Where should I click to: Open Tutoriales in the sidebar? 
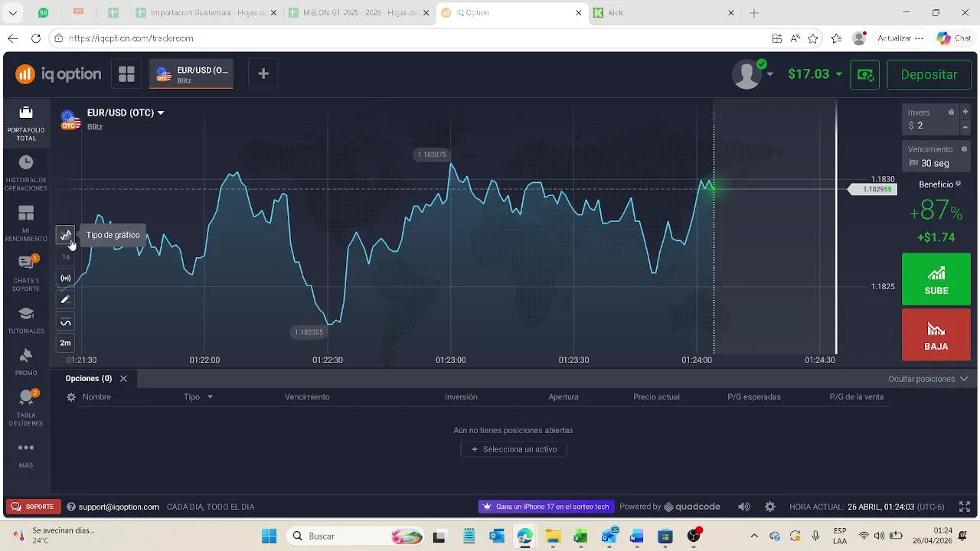(26, 321)
